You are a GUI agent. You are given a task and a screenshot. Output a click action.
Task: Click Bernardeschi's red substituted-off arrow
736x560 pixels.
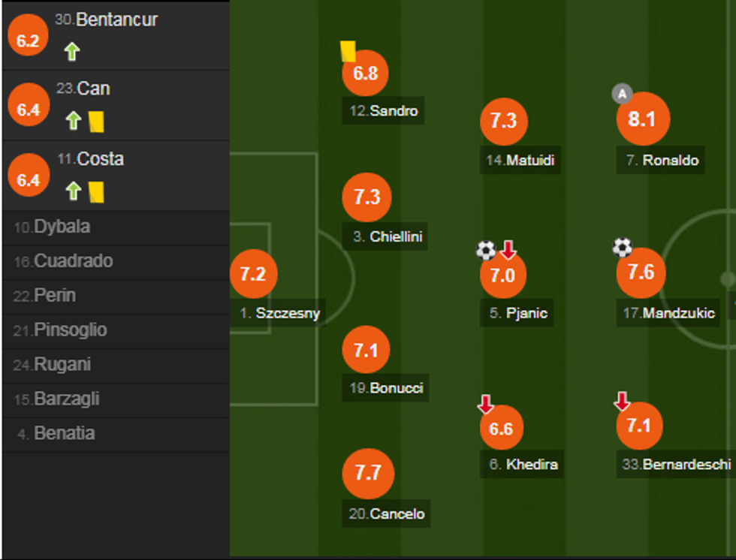[x=622, y=402]
